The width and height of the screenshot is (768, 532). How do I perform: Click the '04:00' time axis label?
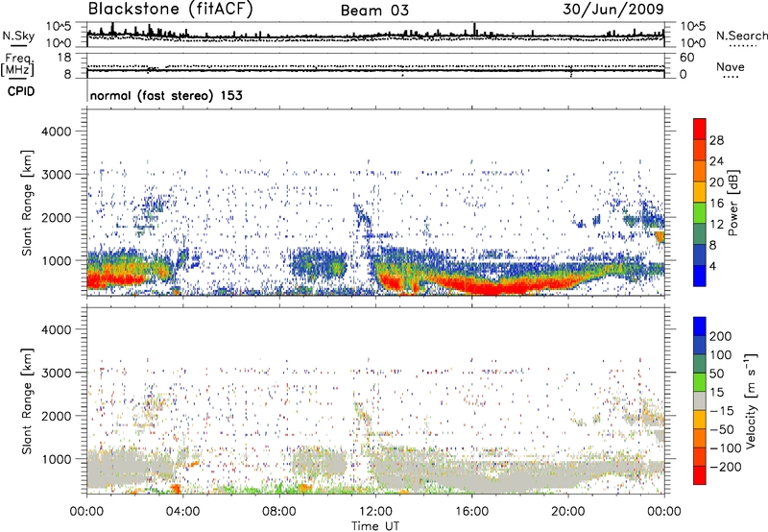click(182, 512)
